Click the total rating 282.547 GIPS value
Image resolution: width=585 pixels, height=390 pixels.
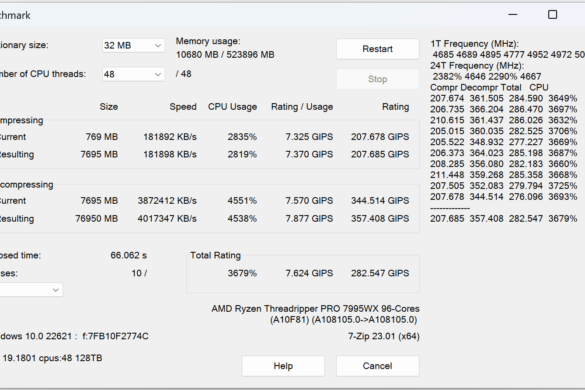click(380, 273)
